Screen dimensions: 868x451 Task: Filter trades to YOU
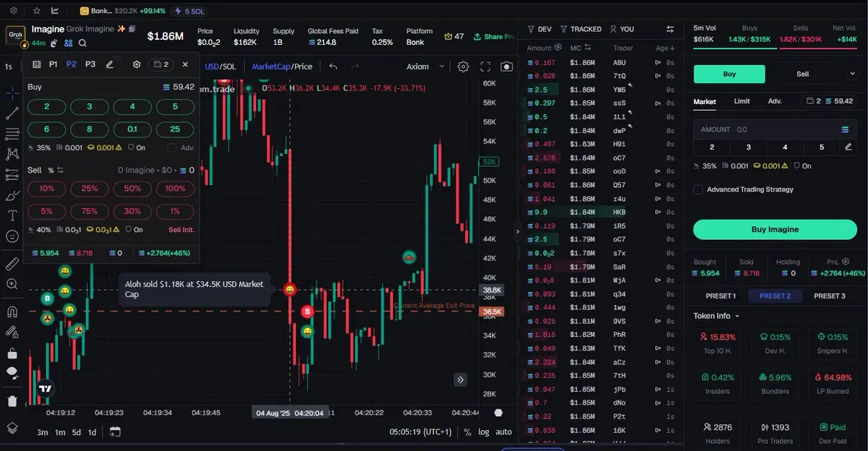point(622,29)
